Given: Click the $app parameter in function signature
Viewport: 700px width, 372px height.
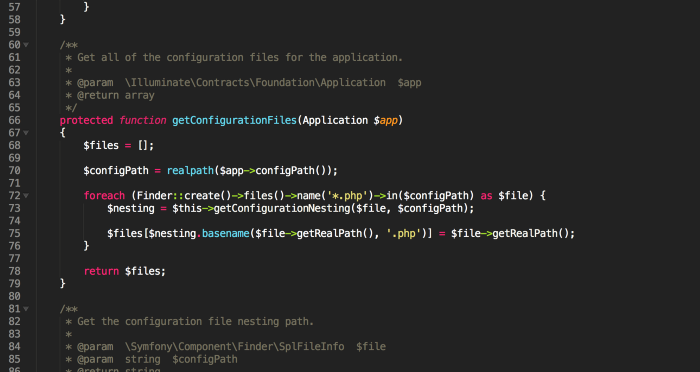Looking at the screenshot, I should (386, 121).
